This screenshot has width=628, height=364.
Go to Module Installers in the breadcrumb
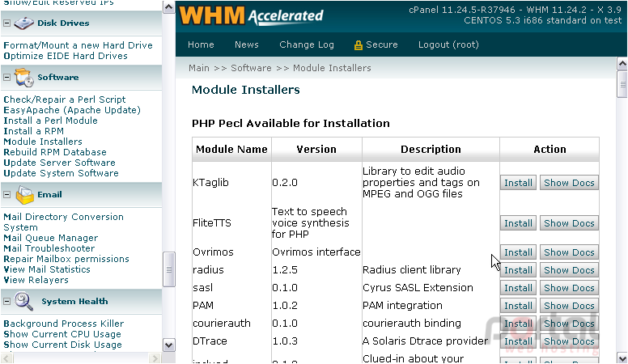tap(332, 68)
